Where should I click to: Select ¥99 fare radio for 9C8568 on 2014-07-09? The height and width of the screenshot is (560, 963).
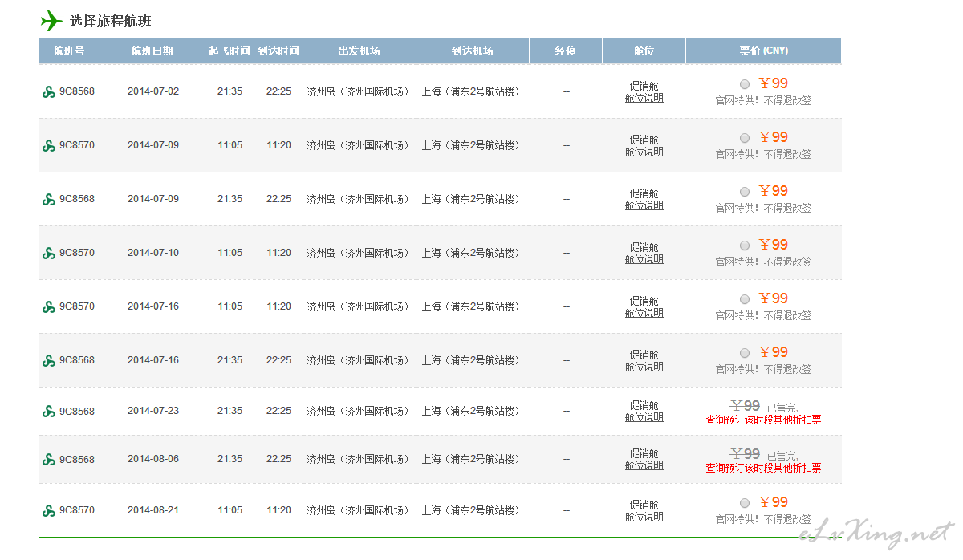pyautogui.click(x=745, y=192)
